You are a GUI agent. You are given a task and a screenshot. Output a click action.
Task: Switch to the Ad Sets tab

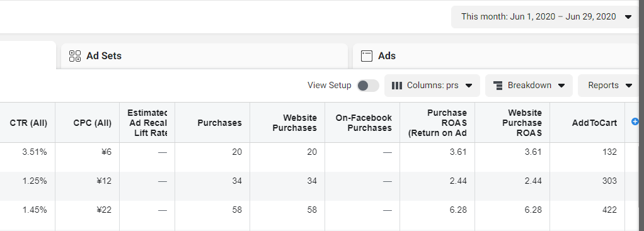[204, 56]
